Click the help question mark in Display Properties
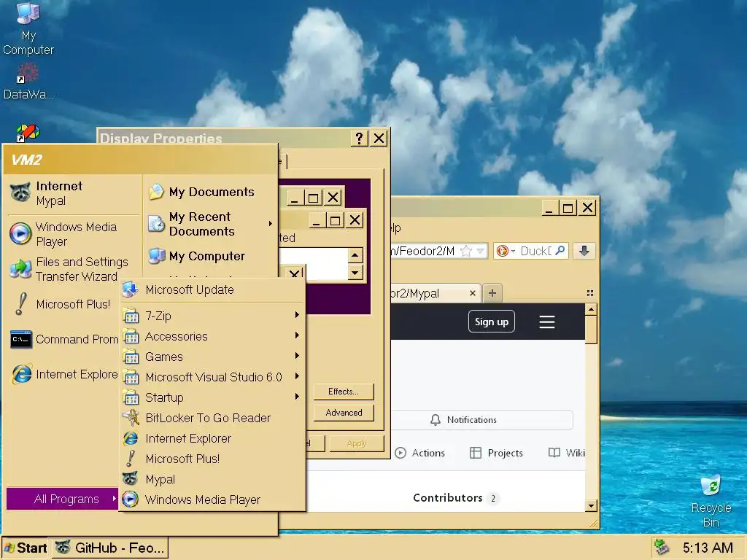This screenshot has height=560, width=747. click(359, 138)
